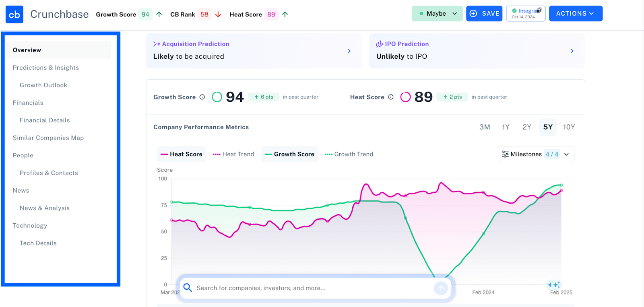644x307 pixels.
Task: Toggle Growth Score line in legend
Action: [x=289, y=154]
